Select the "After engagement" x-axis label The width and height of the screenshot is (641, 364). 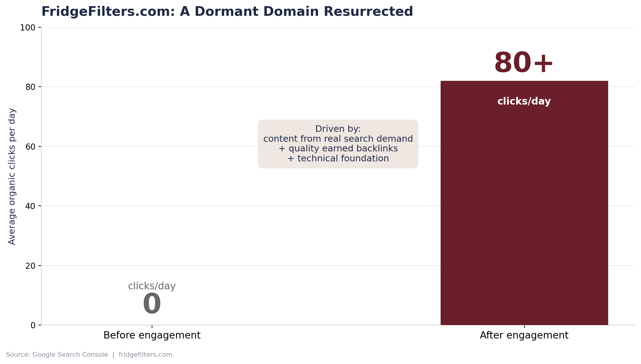(x=524, y=335)
